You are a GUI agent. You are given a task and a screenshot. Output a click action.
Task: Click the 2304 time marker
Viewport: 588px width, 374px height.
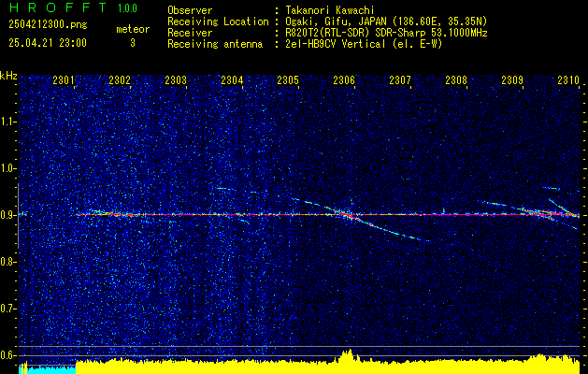[x=232, y=79]
